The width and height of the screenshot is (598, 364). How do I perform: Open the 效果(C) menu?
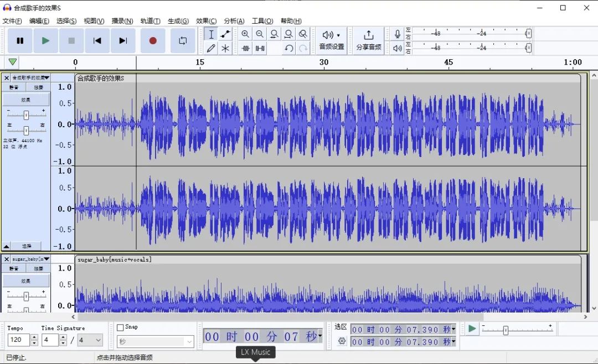(x=206, y=21)
